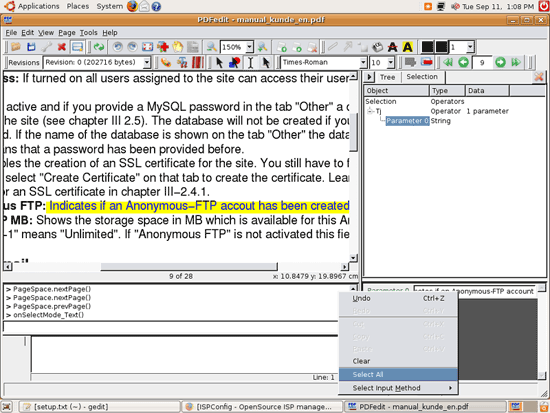Go to previous page green arrow
This screenshot has width=550, height=413.
click(x=463, y=63)
